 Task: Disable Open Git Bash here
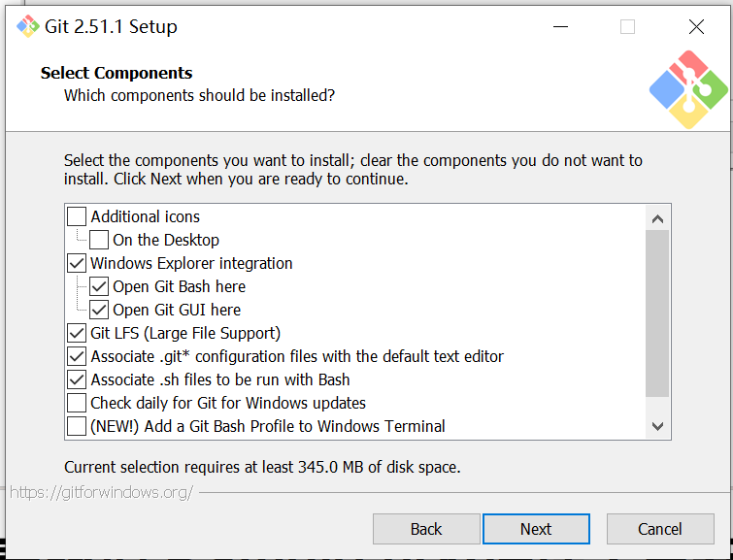click(99, 286)
